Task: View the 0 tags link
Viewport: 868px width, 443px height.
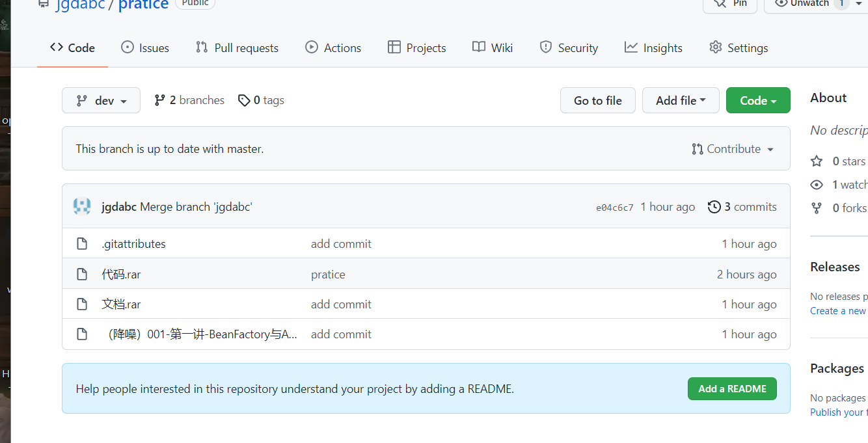Action: 261,100
